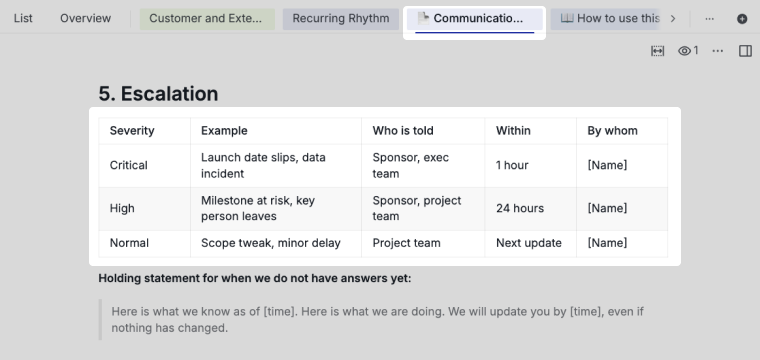Add a new tab with plus icon
The width and height of the screenshot is (760, 360).
pyautogui.click(x=742, y=19)
